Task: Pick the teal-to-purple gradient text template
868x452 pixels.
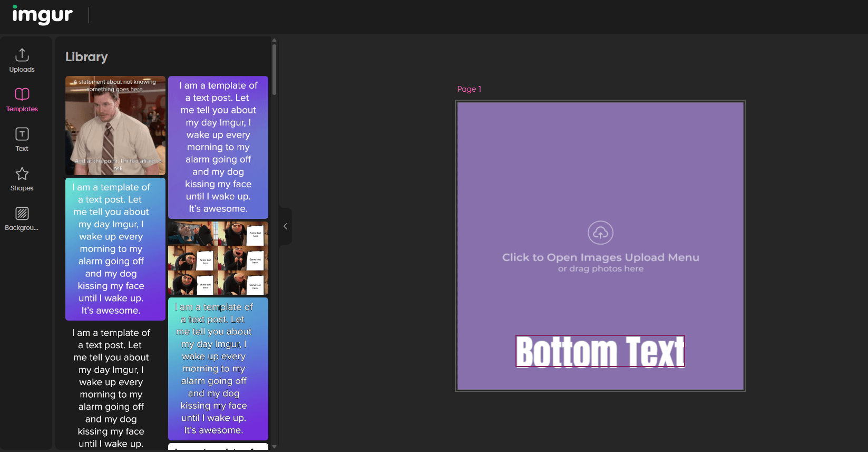Action: (115, 249)
